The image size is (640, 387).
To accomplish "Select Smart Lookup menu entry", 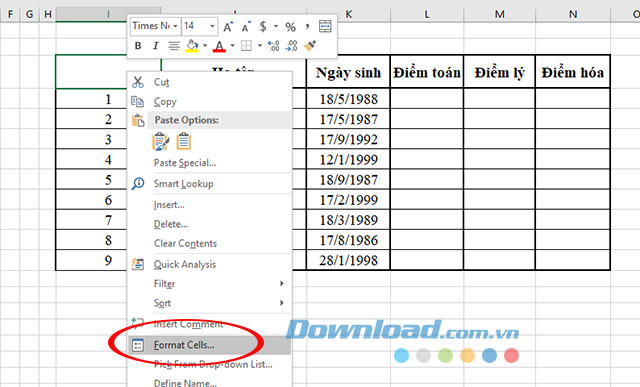I will coord(210,183).
